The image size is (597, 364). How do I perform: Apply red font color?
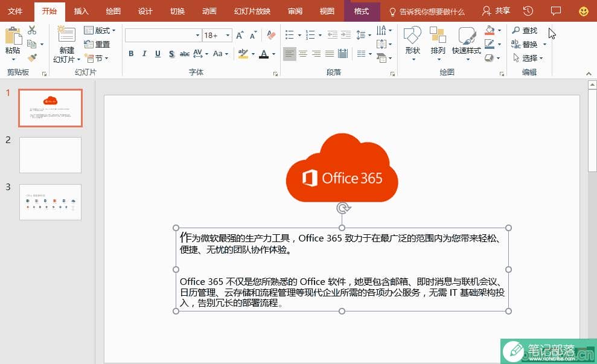coord(263,54)
